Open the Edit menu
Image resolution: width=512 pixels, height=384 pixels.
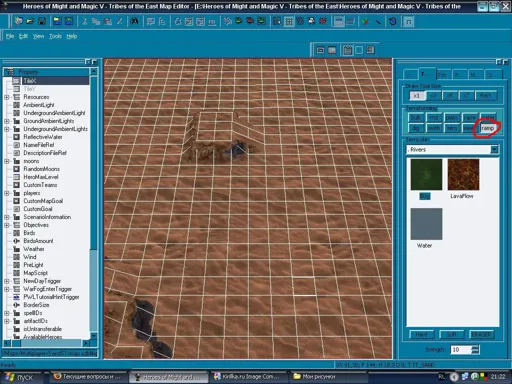tap(23, 36)
